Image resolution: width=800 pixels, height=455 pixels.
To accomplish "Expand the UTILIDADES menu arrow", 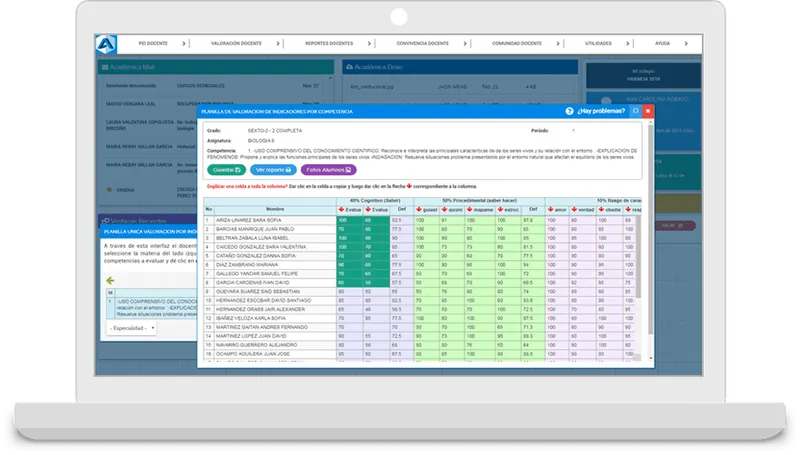I will pos(628,43).
